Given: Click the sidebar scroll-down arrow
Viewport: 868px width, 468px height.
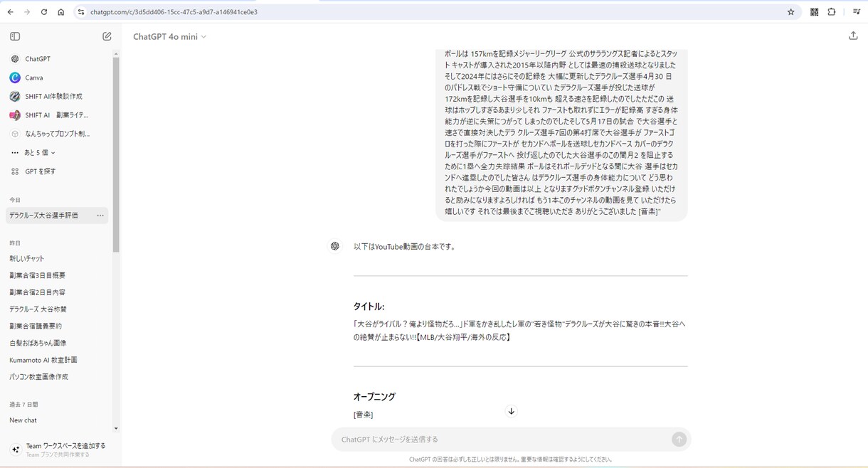Looking at the screenshot, I should 116,428.
